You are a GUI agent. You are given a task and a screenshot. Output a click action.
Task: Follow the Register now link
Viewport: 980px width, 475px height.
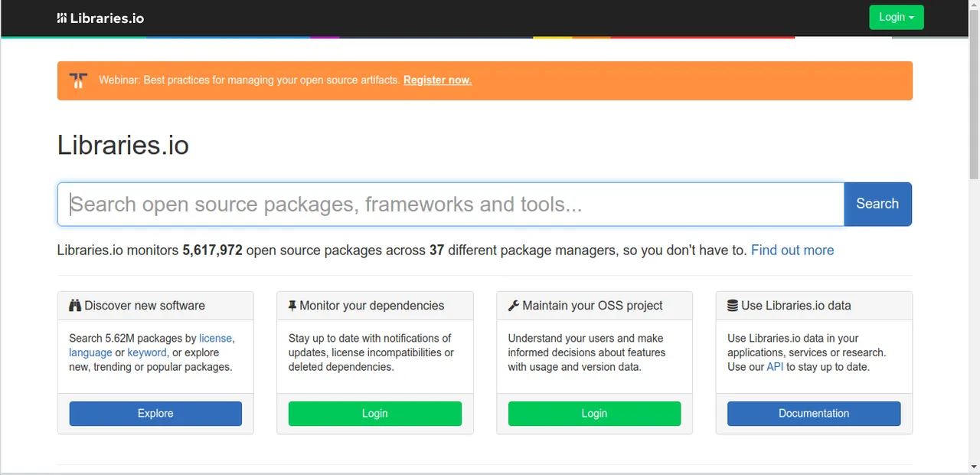[x=437, y=80]
